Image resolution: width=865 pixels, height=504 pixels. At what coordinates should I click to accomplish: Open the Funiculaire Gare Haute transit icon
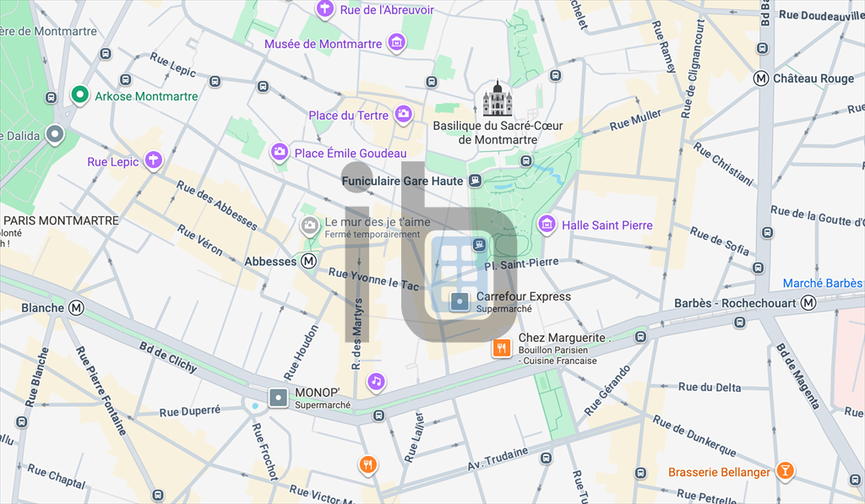473,181
